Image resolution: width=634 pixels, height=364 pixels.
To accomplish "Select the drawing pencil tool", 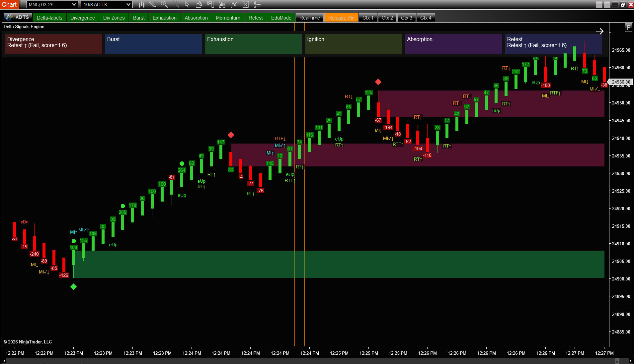I will (x=153, y=4).
